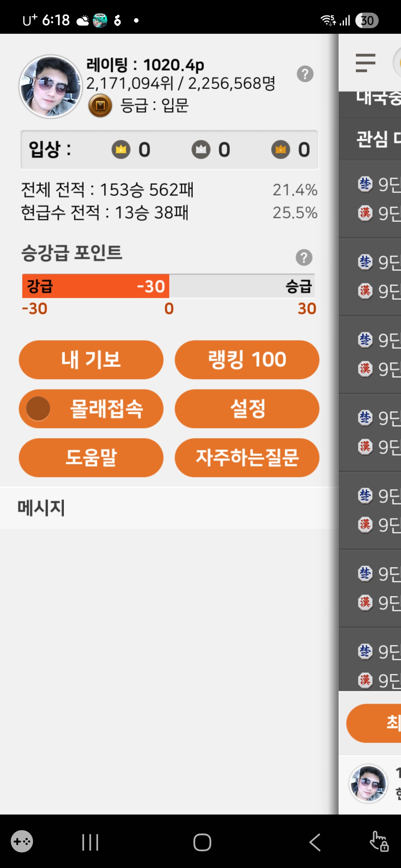Open Android recent apps button
Image resolution: width=401 pixels, height=868 pixels.
(90, 842)
